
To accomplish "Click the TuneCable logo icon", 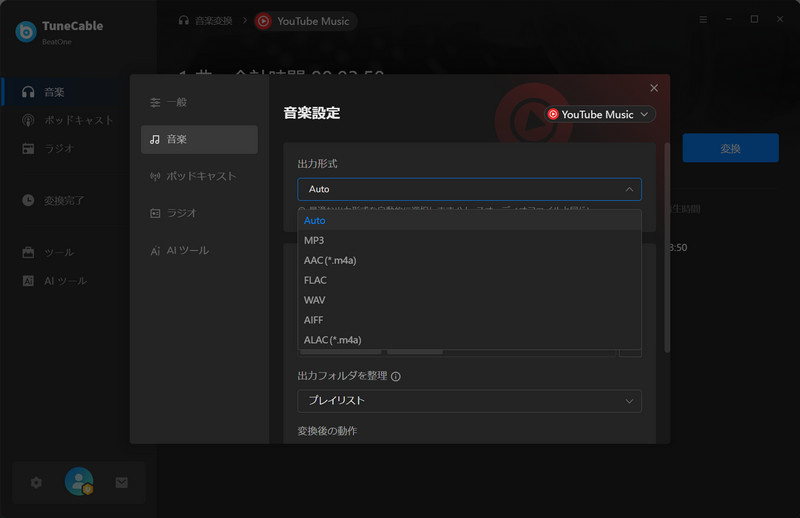I will tap(26, 32).
